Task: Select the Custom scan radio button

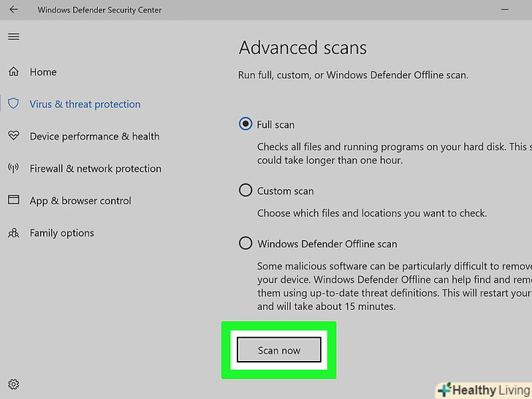Action: point(246,190)
